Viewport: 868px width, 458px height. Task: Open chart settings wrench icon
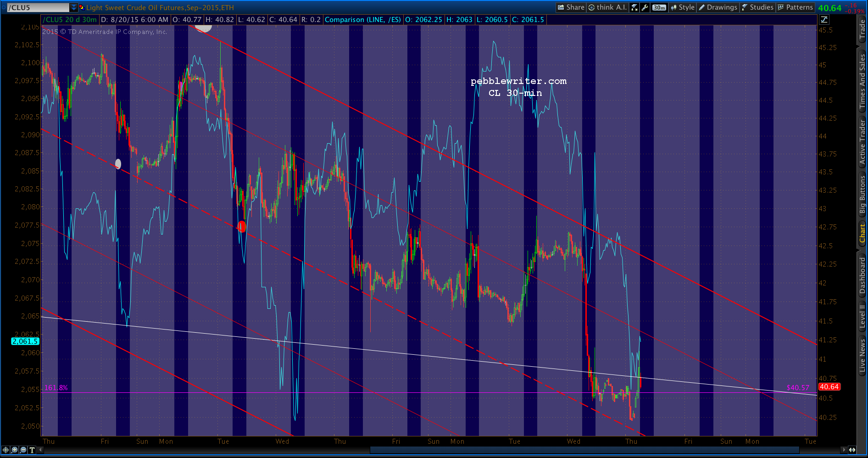coord(645,7)
